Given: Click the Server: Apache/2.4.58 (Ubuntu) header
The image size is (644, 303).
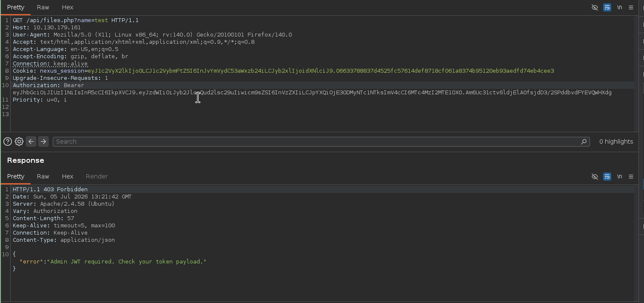Looking at the screenshot, I should [x=64, y=204].
